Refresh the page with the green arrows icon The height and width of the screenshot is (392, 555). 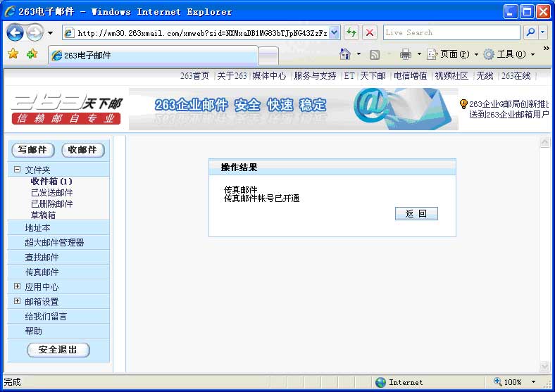click(351, 33)
